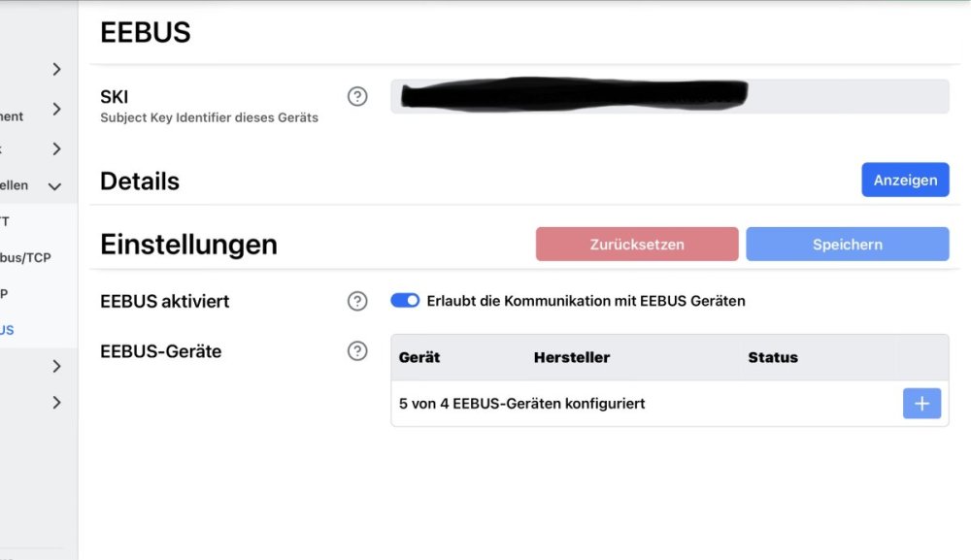The height and width of the screenshot is (560, 971).
Task: Click the Speichern button
Action: (847, 244)
